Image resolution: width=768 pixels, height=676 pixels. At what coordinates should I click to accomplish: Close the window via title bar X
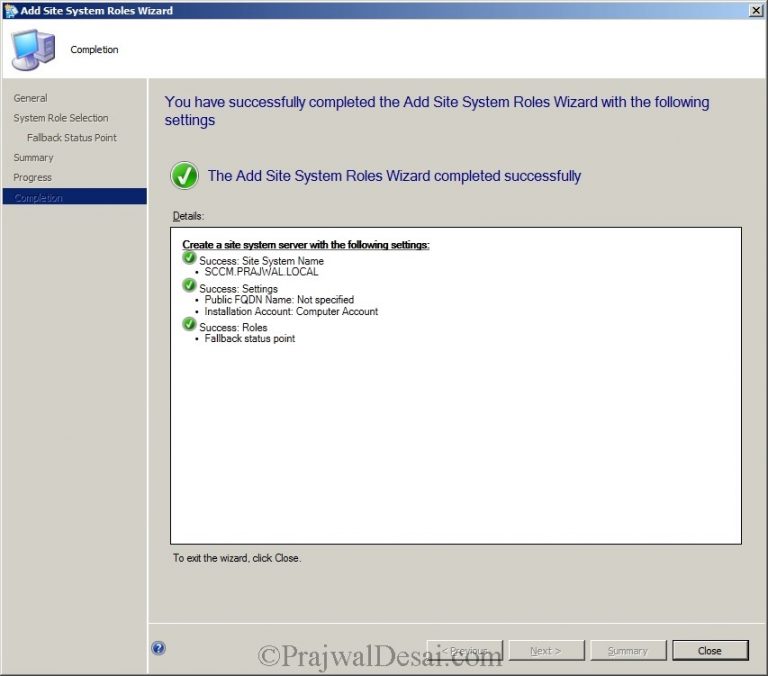point(756,10)
